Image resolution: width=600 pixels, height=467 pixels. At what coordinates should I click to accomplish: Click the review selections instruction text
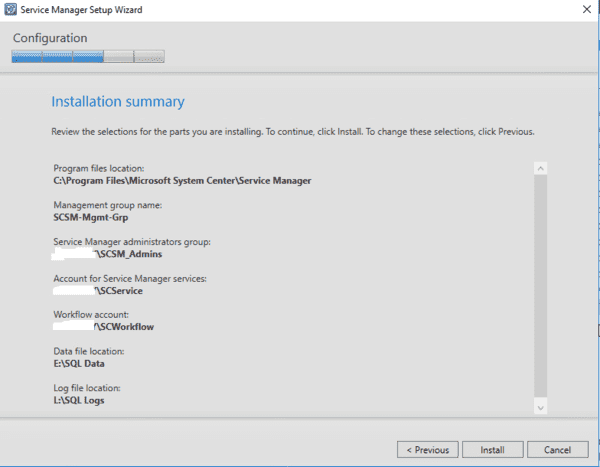click(x=293, y=132)
